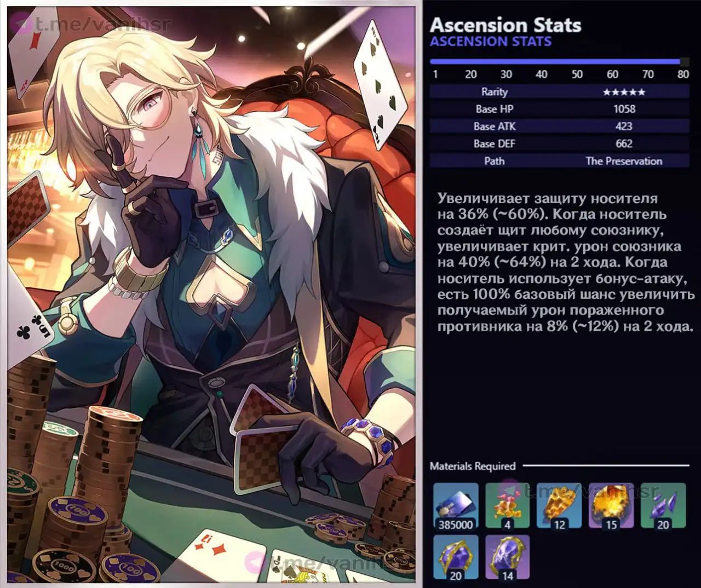701x588 pixels.
Task: Select the purple gem material showing 14
Action: [507, 557]
